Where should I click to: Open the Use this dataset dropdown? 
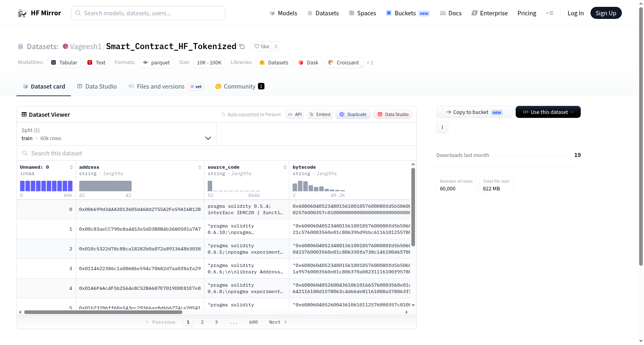coord(548,112)
